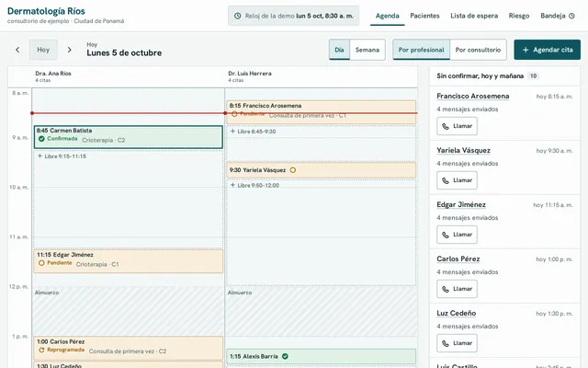Screen dimensions: 588x368
Task: Click the demo clock icon
Action: point(237,16)
